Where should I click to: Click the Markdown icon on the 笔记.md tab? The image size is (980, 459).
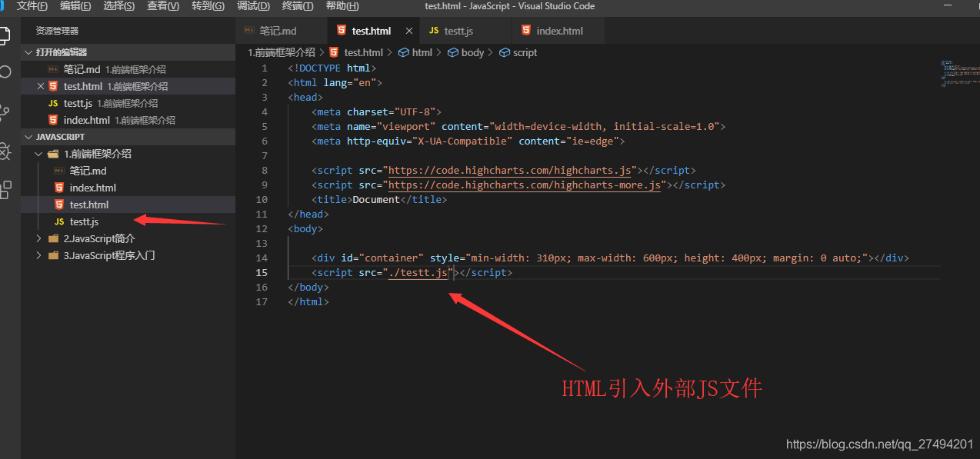click(248, 31)
